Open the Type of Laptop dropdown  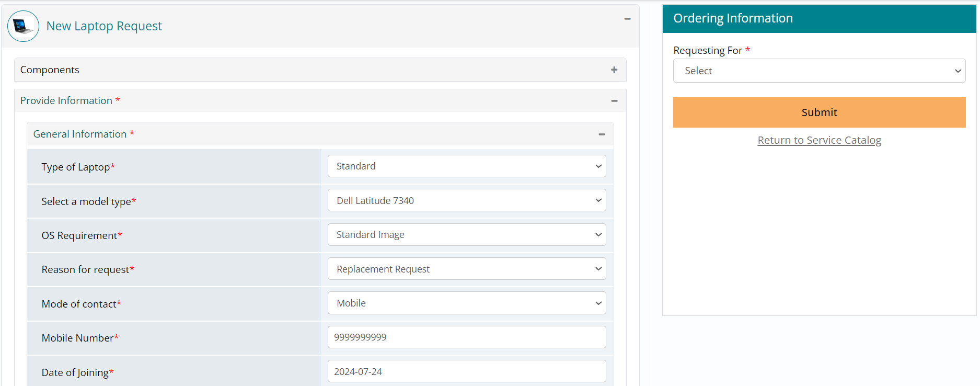466,166
